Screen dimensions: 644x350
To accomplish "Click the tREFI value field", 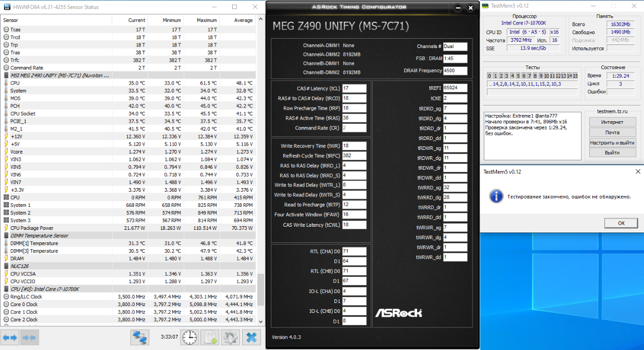I will [x=455, y=88].
